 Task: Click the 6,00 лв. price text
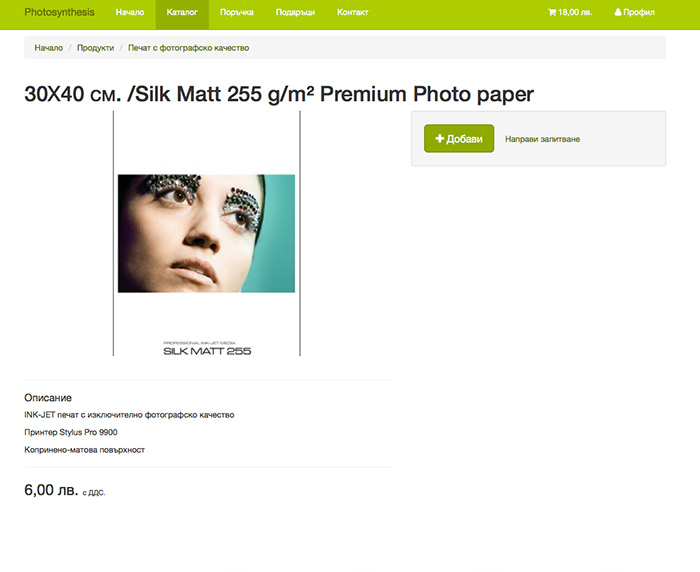51,490
